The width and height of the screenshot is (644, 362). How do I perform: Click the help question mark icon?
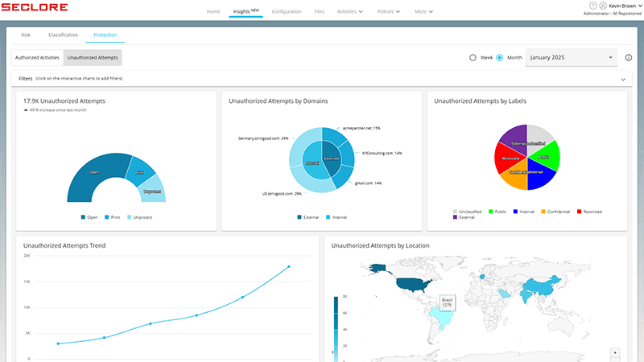592,6
